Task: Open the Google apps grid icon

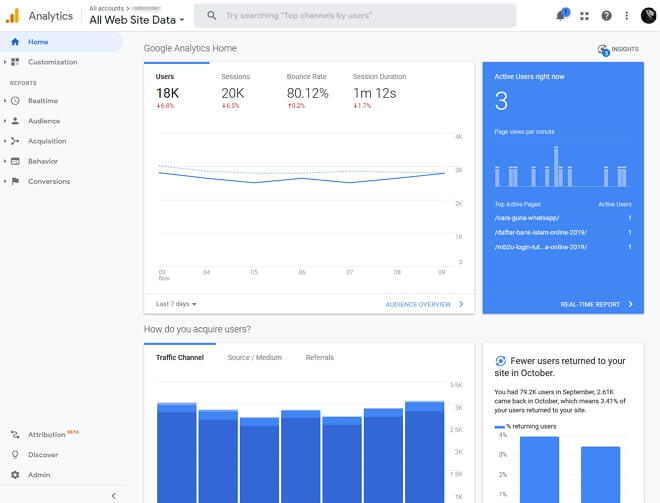Action: 585,16
